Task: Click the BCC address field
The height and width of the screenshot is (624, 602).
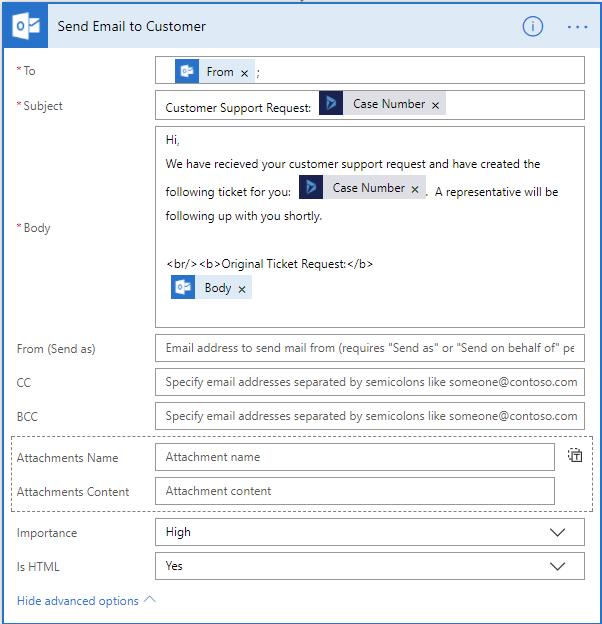Action: pyautogui.click(x=369, y=416)
